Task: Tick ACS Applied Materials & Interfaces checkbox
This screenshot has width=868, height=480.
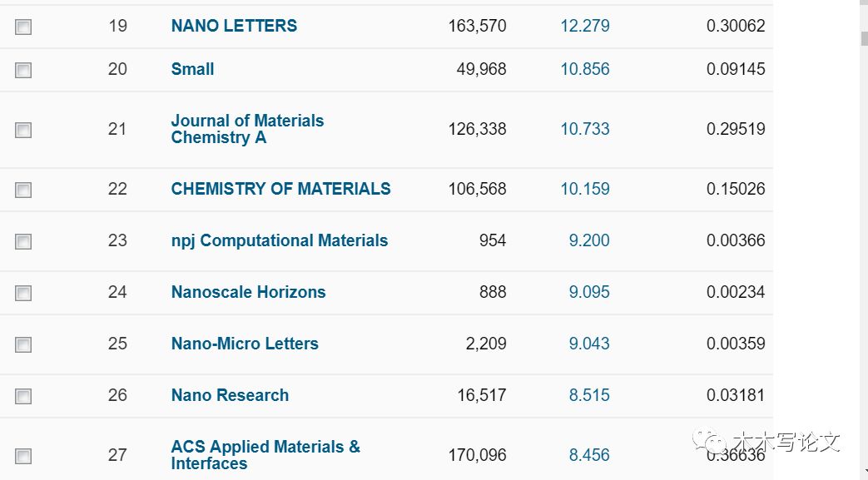Action: (23, 456)
